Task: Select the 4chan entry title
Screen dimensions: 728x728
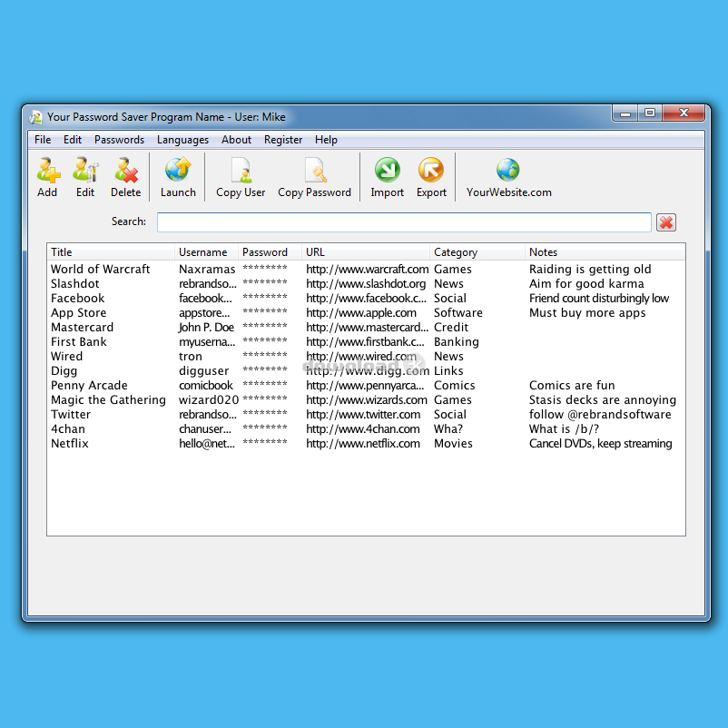Action: (x=68, y=429)
